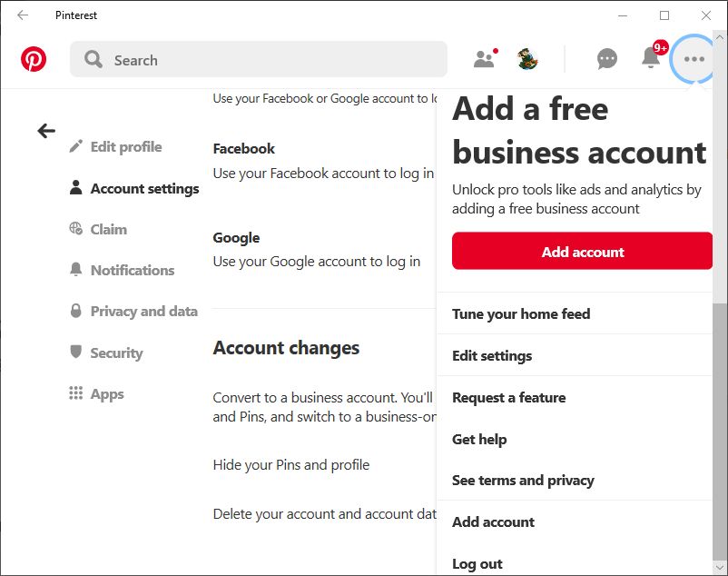
Task: Click your profile avatar thumbnail
Action: point(528,58)
